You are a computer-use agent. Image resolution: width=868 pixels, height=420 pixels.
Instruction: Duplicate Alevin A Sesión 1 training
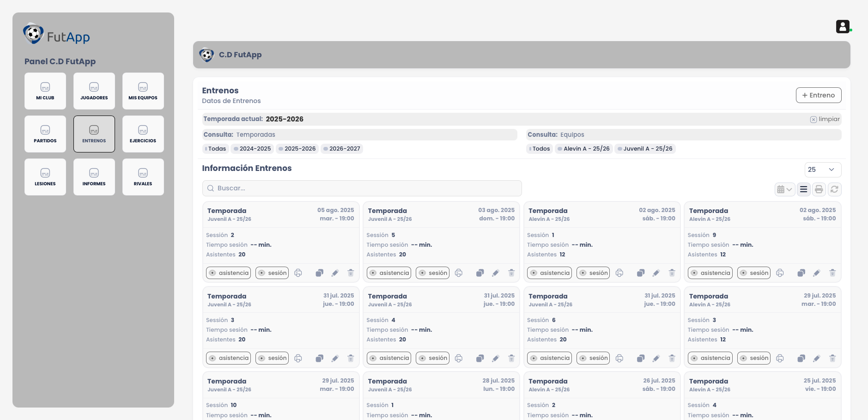641,273
